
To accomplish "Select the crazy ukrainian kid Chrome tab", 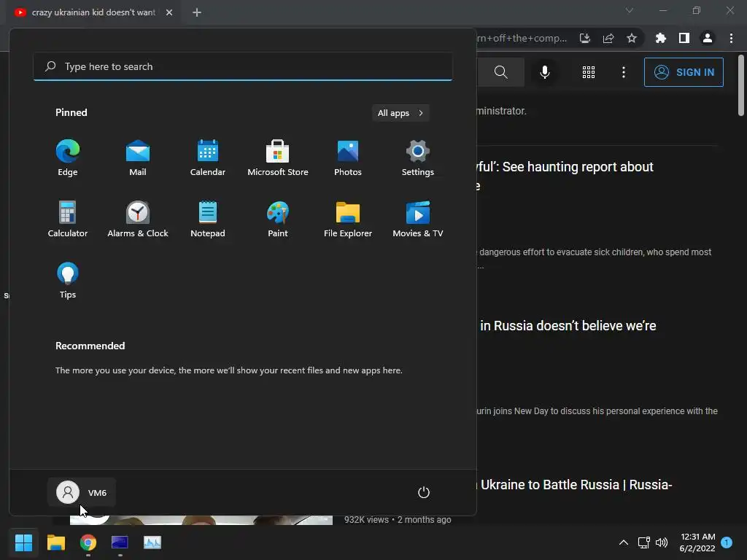I will coord(93,12).
